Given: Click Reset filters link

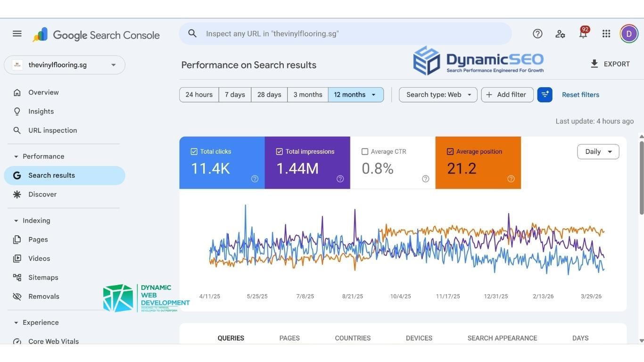Looking at the screenshot, I should click(580, 95).
